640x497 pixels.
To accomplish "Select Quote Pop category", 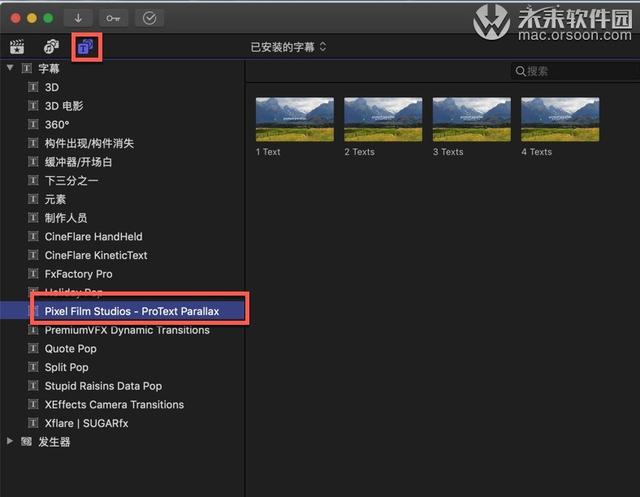I will point(71,349).
